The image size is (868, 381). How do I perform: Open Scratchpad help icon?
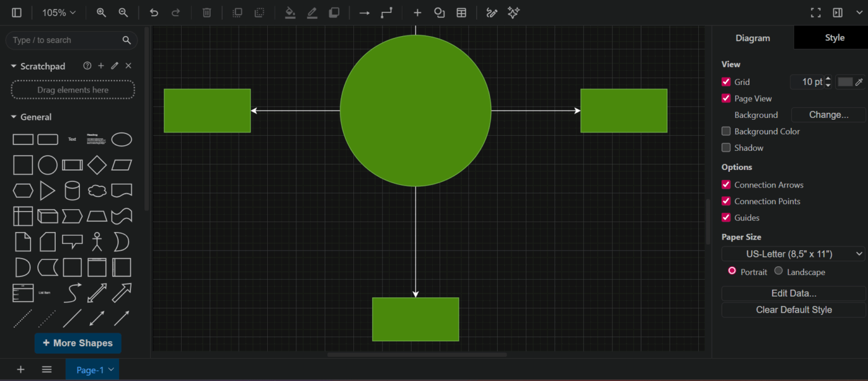tap(87, 66)
